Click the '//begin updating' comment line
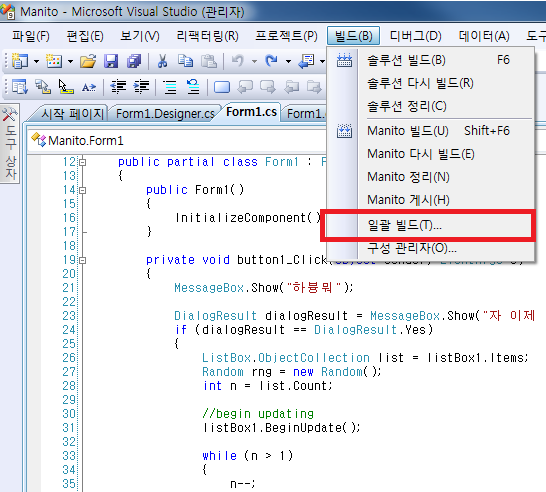 tap(258, 414)
